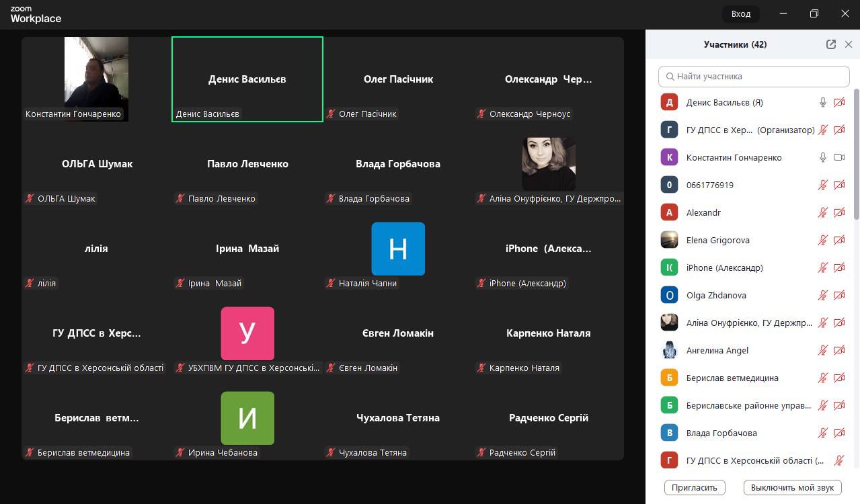Click microphone icon for Константин Гончаренко in list
The width and height of the screenshot is (860, 504).
[x=822, y=157]
